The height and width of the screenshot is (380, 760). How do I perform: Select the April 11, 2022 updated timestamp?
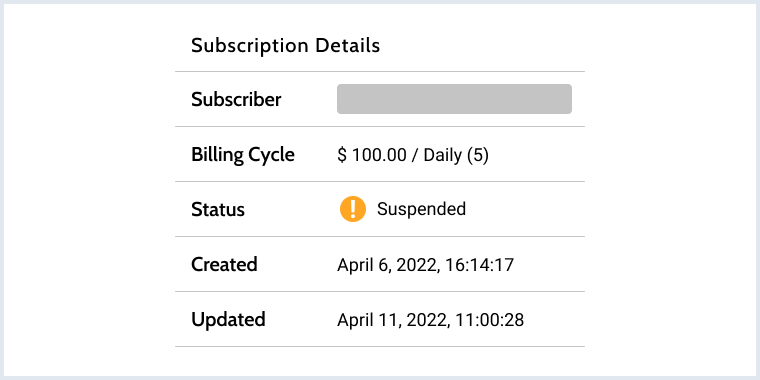(430, 320)
